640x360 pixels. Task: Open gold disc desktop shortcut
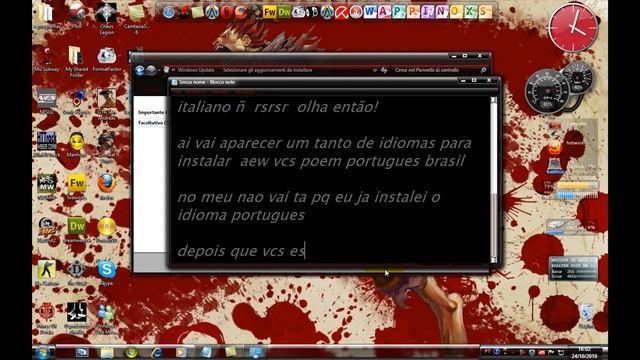pos(107,230)
